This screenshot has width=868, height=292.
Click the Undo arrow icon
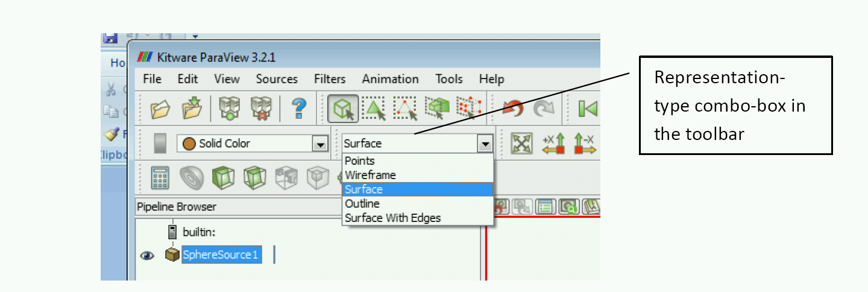click(512, 109)
